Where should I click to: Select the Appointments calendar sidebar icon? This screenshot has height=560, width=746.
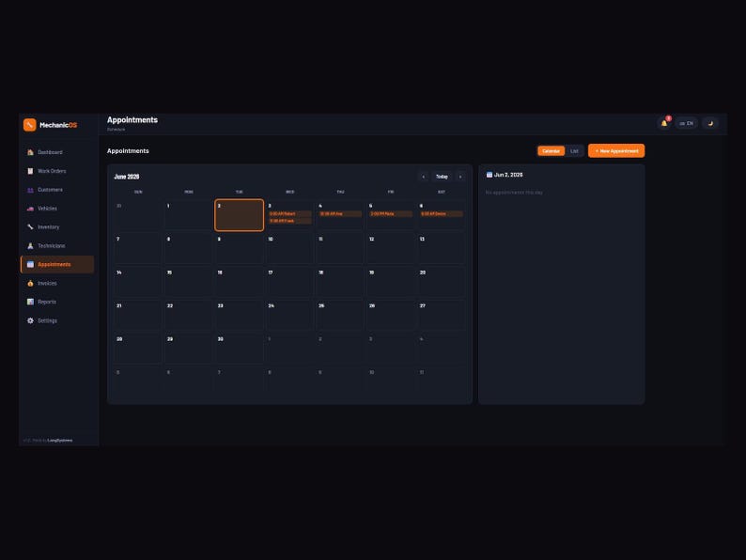pyautogui.click(x=30, y=265)
